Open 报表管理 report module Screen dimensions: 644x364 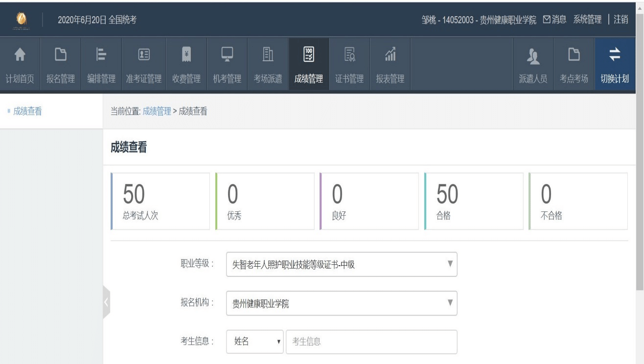coord(390,65)
